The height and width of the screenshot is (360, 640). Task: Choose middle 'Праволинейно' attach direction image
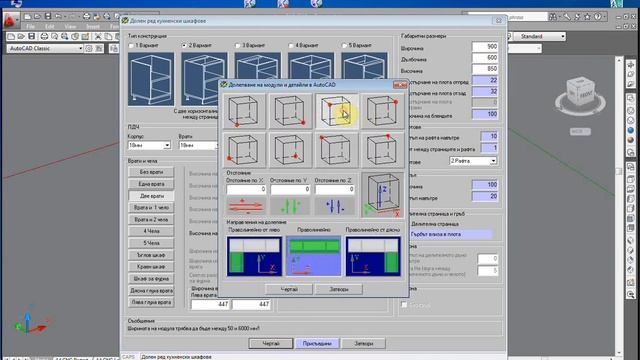pyautogui.click(x=313, y=256)
